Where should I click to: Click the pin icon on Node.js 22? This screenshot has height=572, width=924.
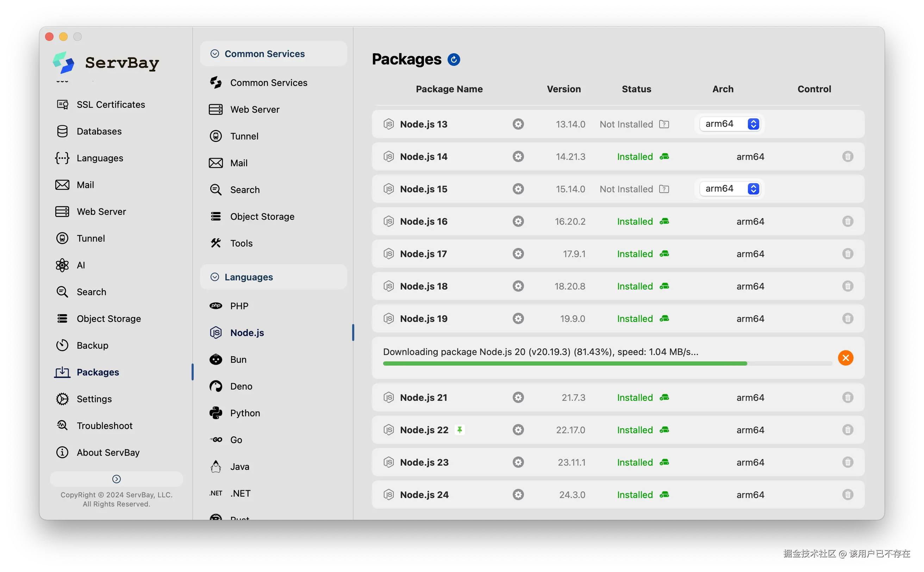[x=459, y=430]
